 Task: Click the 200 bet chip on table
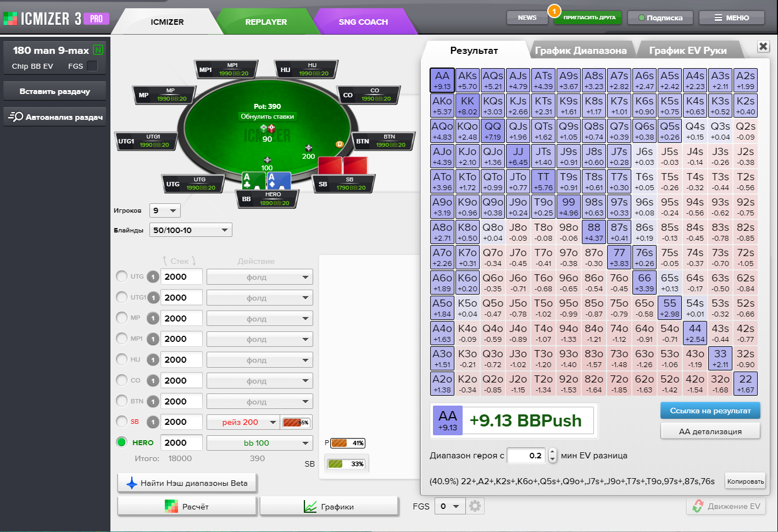click(x=308, y=148)
